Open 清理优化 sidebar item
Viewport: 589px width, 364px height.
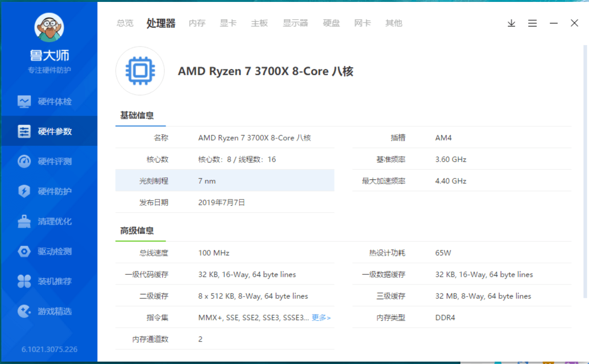tap(49, 222)
